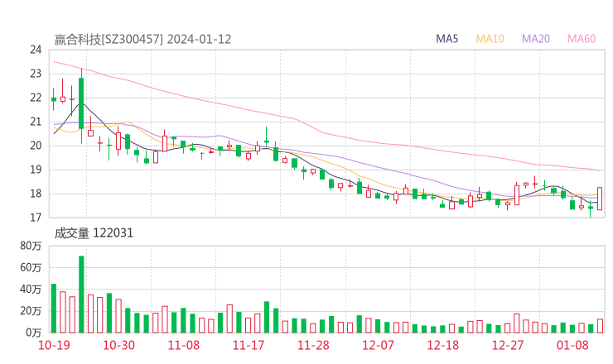Click the large green candlestick reaching 23
The image size is (613, 364).
pos(81,103)
